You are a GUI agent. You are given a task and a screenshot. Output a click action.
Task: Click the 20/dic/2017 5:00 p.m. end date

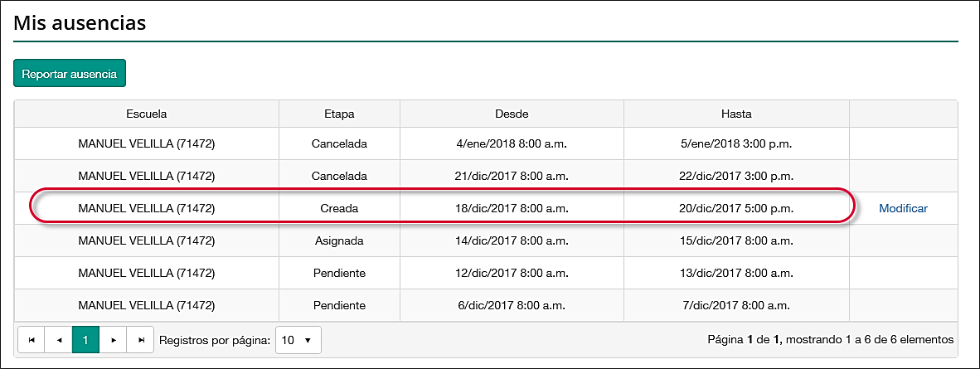[x=736, y=209]
